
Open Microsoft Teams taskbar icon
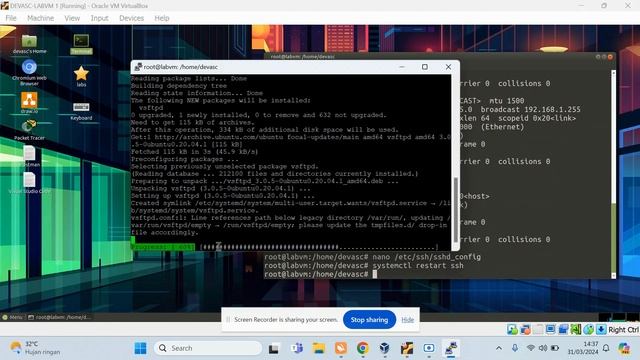pos(297,348)
